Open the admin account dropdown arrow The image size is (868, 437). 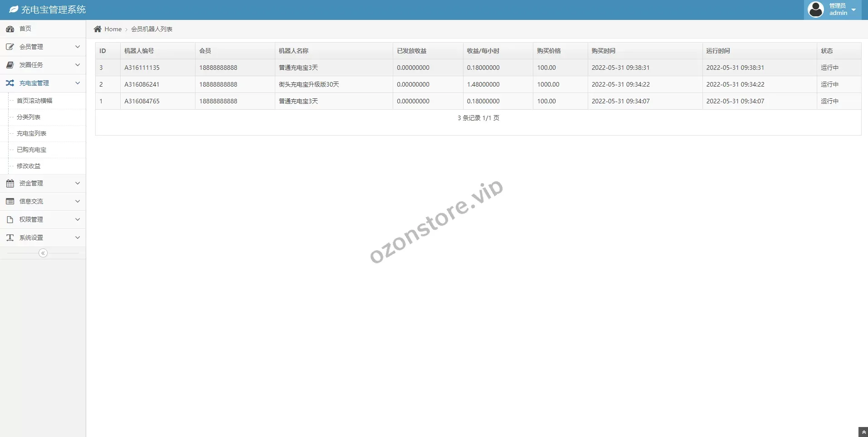pyautogui.click(x=853, y=10)
